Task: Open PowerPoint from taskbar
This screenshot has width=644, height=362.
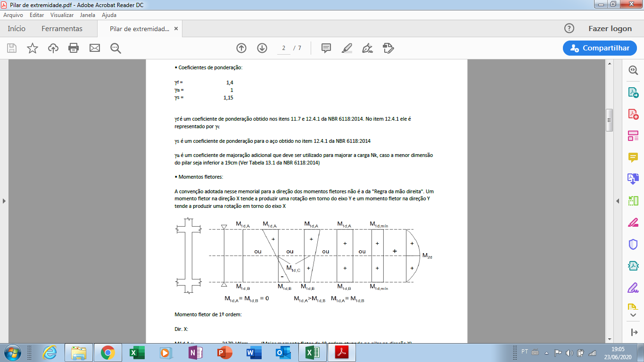Action: click(x=224, y=353)
